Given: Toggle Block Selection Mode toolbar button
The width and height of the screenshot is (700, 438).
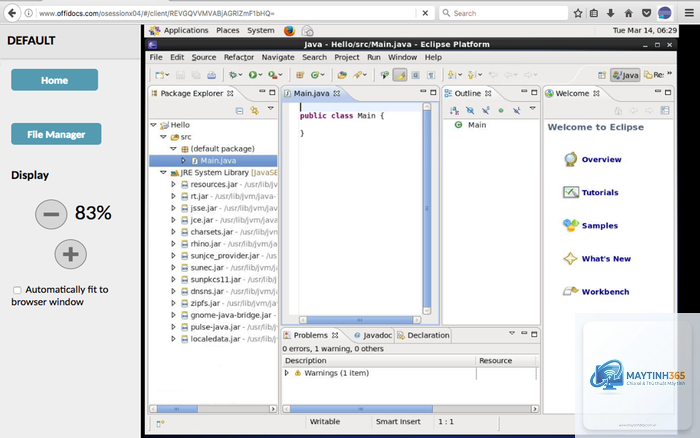Looking at the screenshot, I should [415, 75].
